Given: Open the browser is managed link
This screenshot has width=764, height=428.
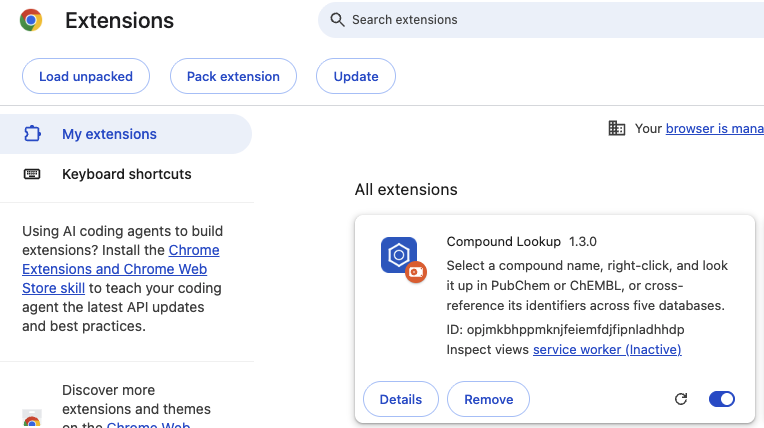Looking at the screenshot, I should tap(715, 128).
